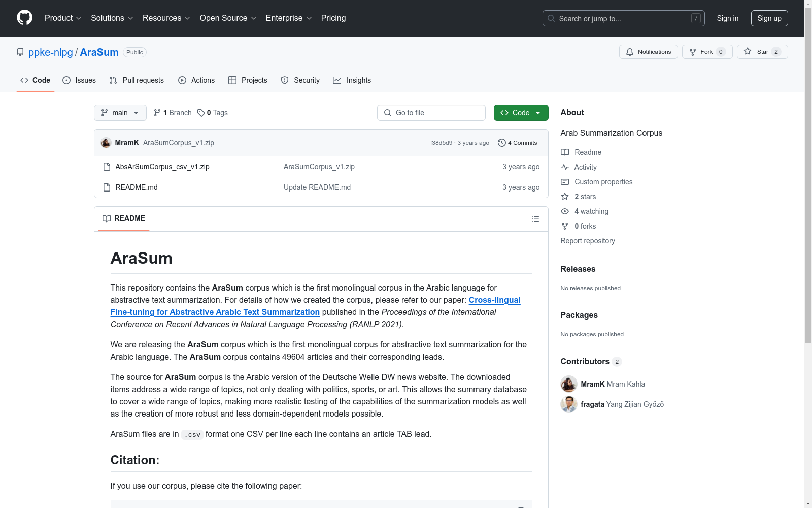
Task: Click the stars icon in About
Action: point(565,197)
